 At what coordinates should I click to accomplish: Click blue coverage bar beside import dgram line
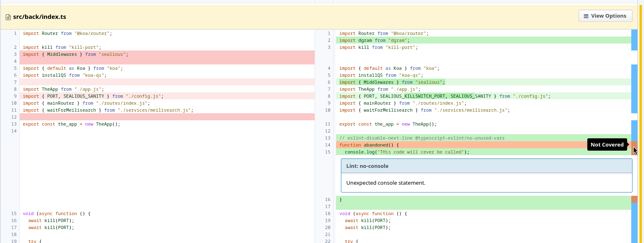[634, 40]
